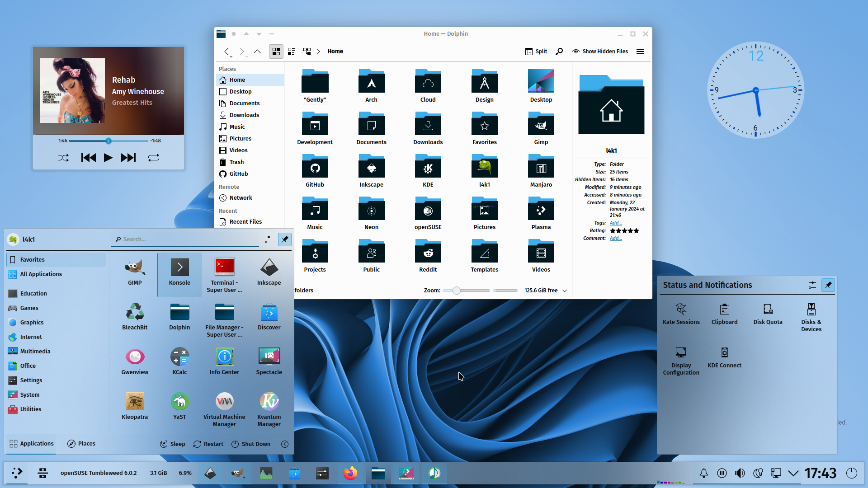Screen dimensions: 868x488
Task: Launch Kvantum Manager from the launcher
Action: [x=269, y=410]
